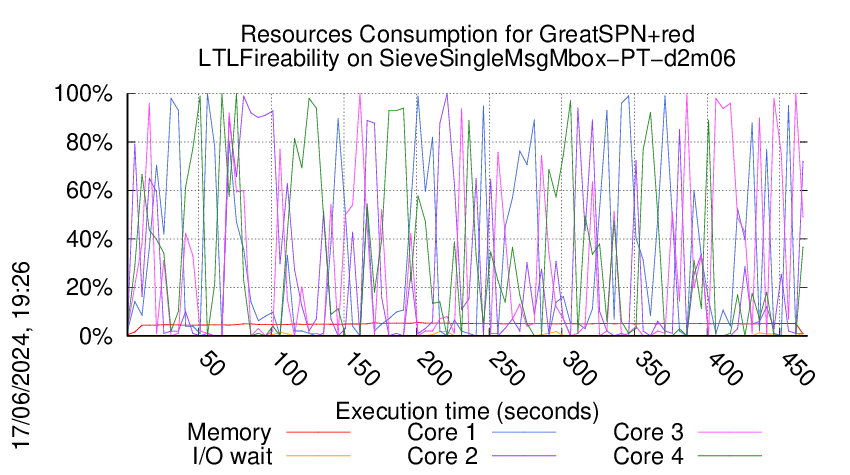Screen dimensions: 850x475
Task: Click the purple Core 2 legend line sample
Action: pos(524,456)
